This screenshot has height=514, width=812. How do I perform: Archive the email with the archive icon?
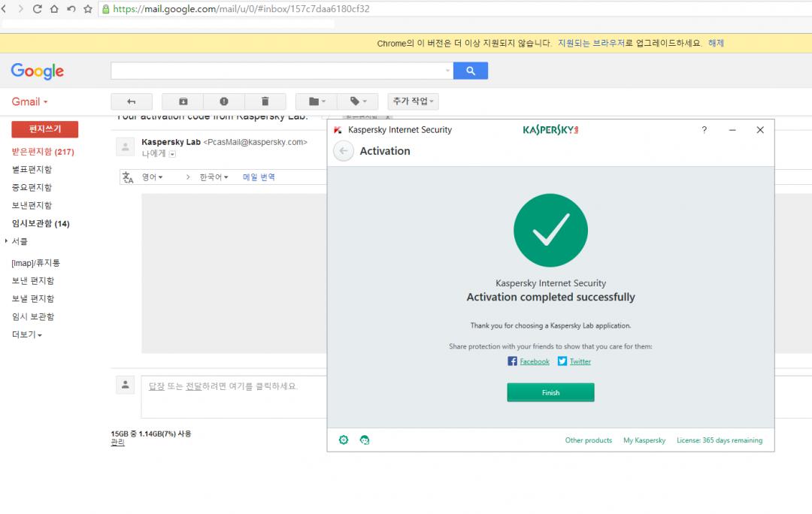tap(183, 101)
